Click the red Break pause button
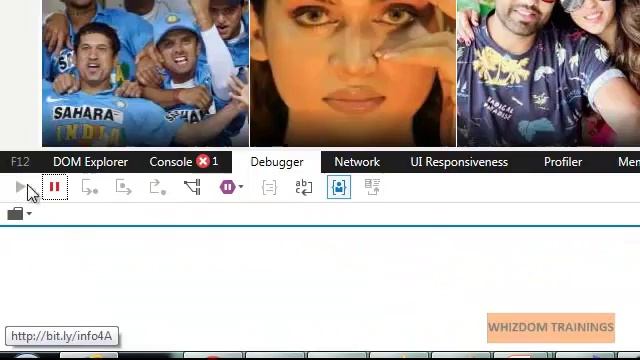The width and height of the screenshot is (640, 360). click(x=55, y=187)
